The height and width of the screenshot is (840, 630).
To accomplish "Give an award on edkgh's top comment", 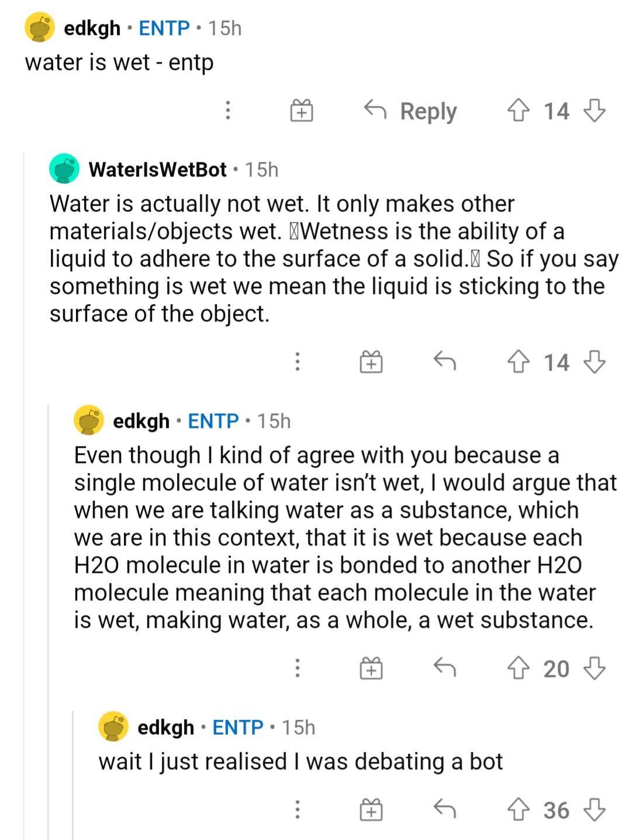I will pos(300,110).
